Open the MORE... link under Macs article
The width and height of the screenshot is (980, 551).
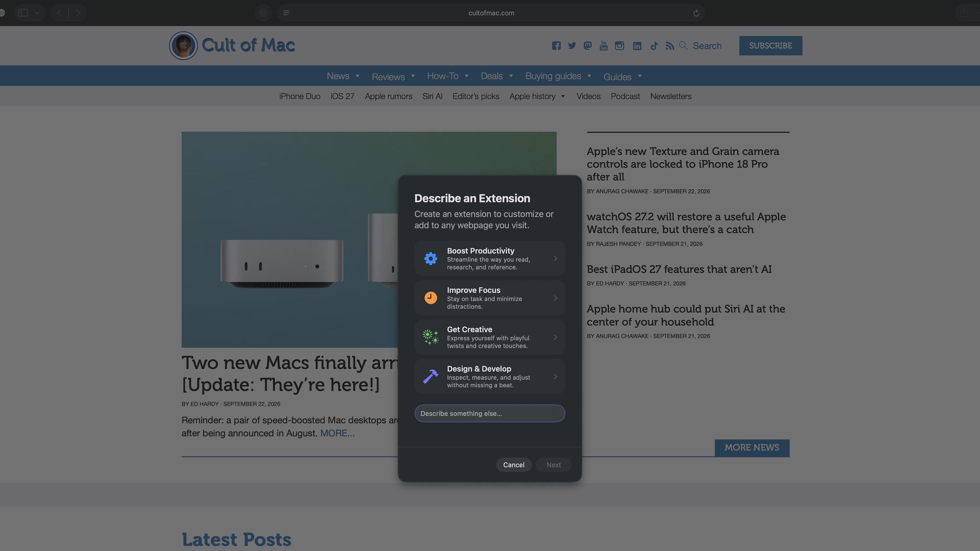[337, 433]
